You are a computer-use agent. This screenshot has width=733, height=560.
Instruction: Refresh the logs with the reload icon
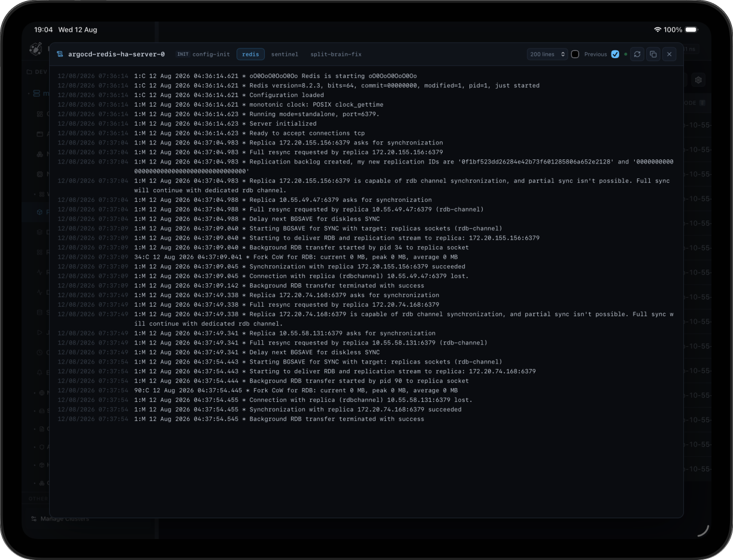(637, 54)
